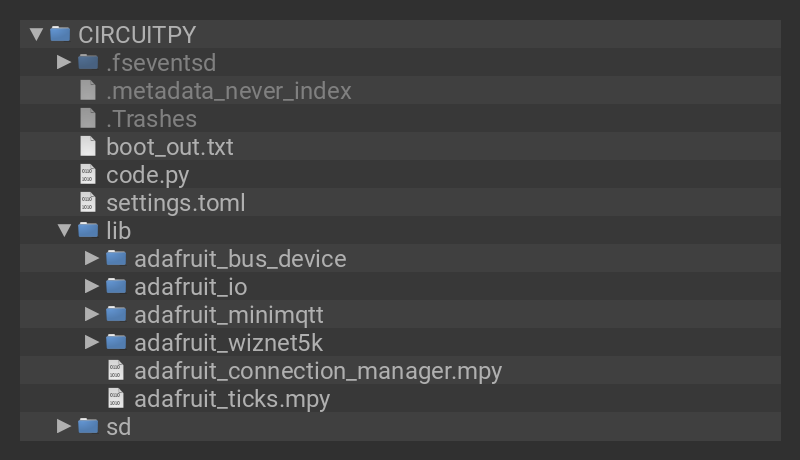This screenshot has width=800, height=460.
Task: Collapse the CIRCUITPY root folder
Action: tap(37, 34)
